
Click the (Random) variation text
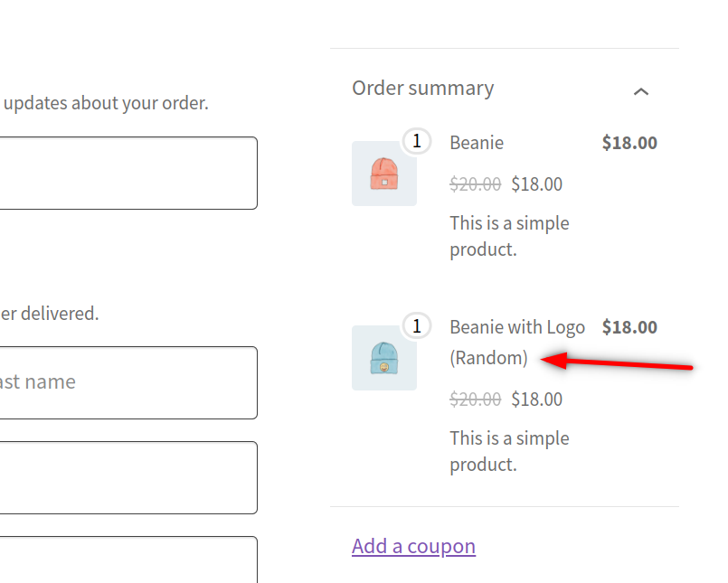coord(488,358)
